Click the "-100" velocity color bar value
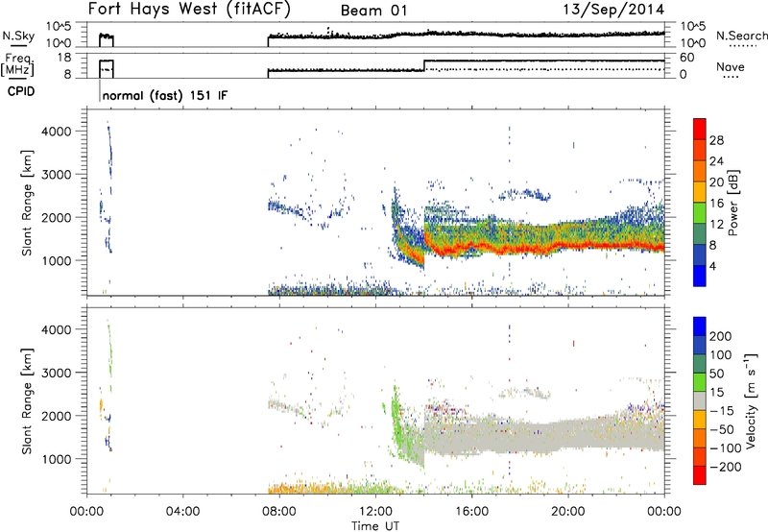The width and height of the screenshot is (768, 532). [x=726, y=448]
